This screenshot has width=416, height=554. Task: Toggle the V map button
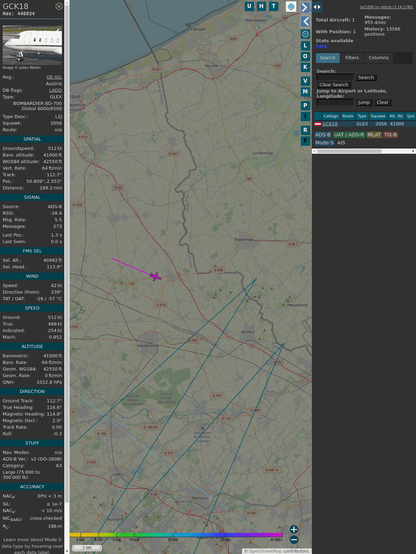(305, 81)
